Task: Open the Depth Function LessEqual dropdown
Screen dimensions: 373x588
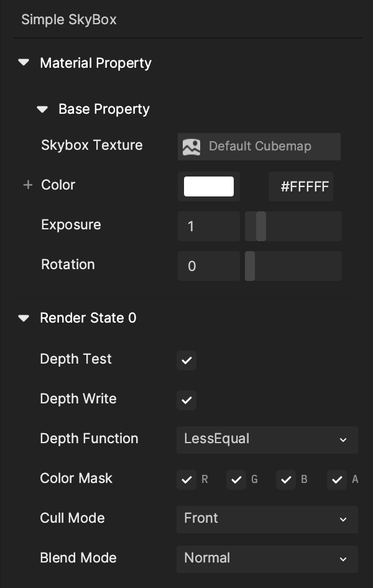Action: click(x=267, y=440)
